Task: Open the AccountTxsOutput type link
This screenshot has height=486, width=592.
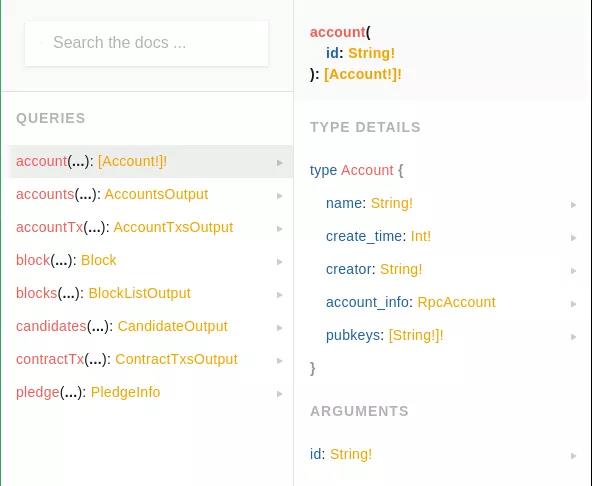Action: [173, 227]
